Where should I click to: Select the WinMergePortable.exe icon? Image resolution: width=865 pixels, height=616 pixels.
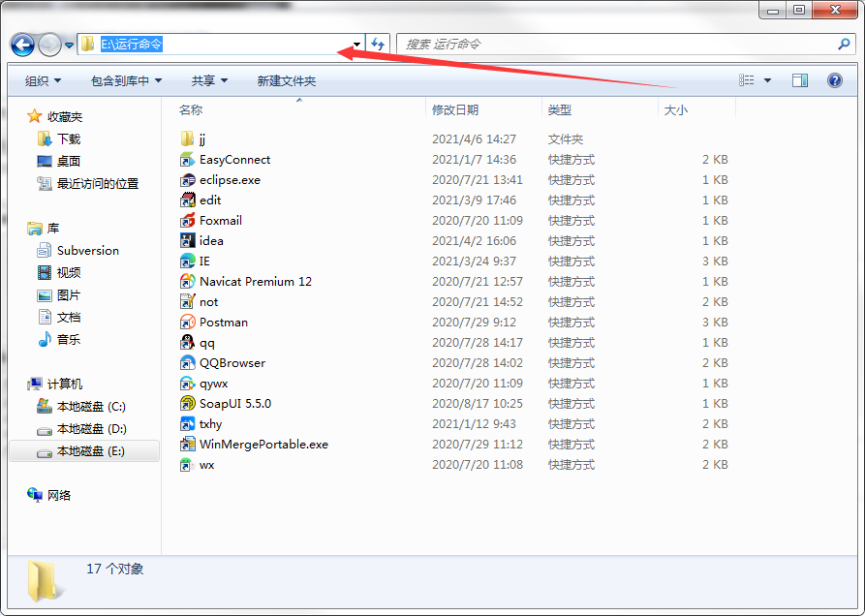188,444
